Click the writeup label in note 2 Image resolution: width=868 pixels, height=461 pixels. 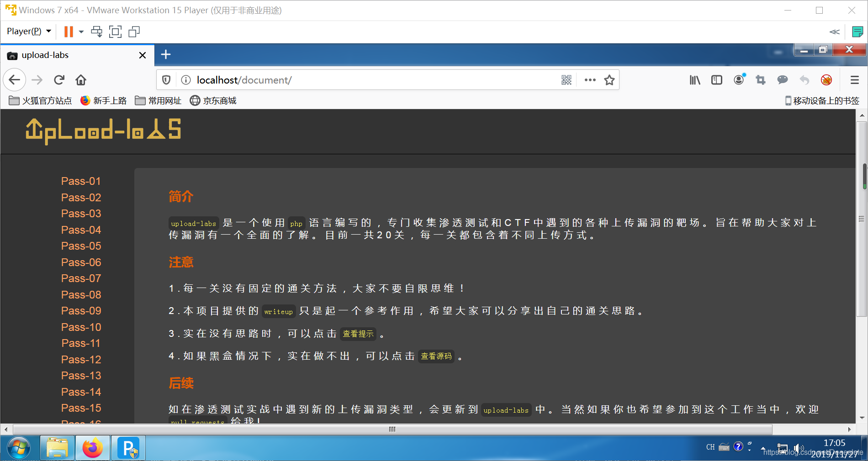tap(279, 312)
